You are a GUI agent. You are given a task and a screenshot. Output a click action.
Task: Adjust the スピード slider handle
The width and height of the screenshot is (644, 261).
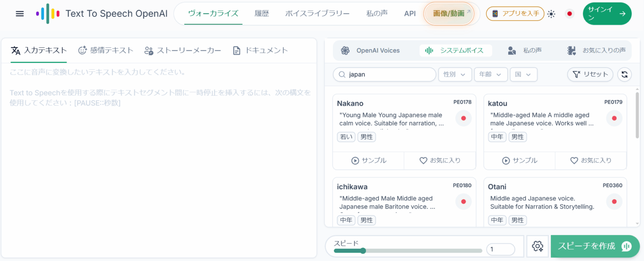[363, 251]
